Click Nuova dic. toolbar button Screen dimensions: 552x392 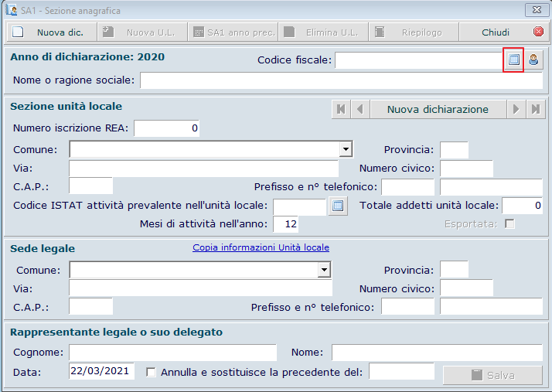click(51, 32)
